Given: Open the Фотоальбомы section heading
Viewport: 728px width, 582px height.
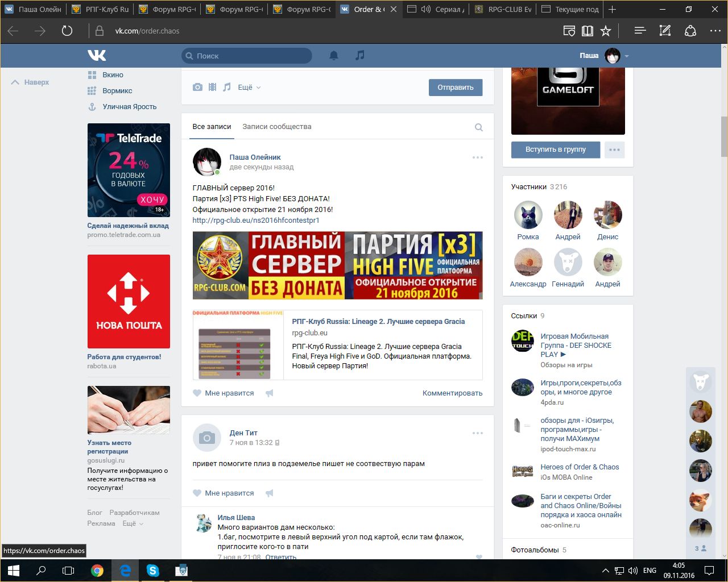Looking at the screenshot, I should coord(534,550).
